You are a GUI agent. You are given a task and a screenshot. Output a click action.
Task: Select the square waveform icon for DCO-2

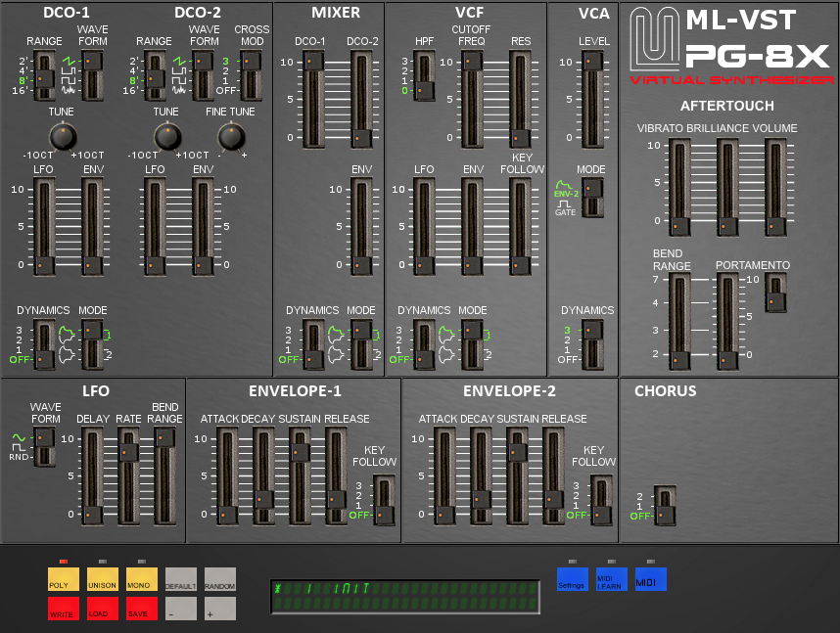pyautogui.click(x=178, y=81)
